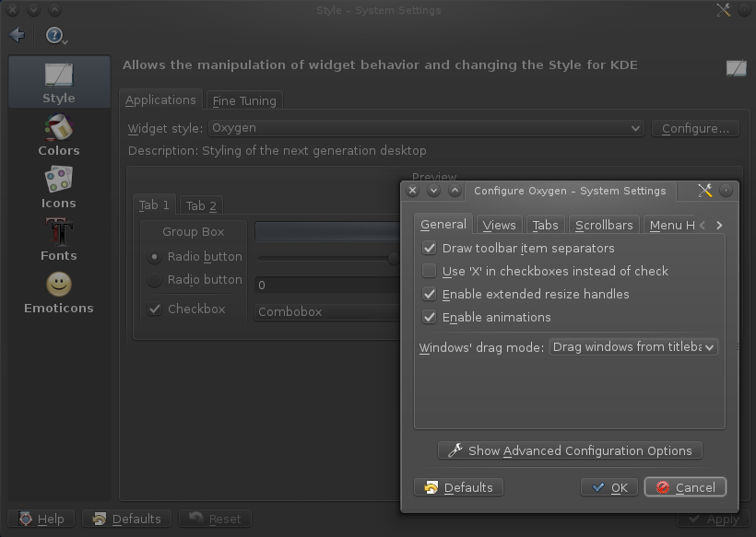This screenshot has width=756, height=537.
Task: Switch to the Fine Tuning tab
Action: click(x=244, y=100)
